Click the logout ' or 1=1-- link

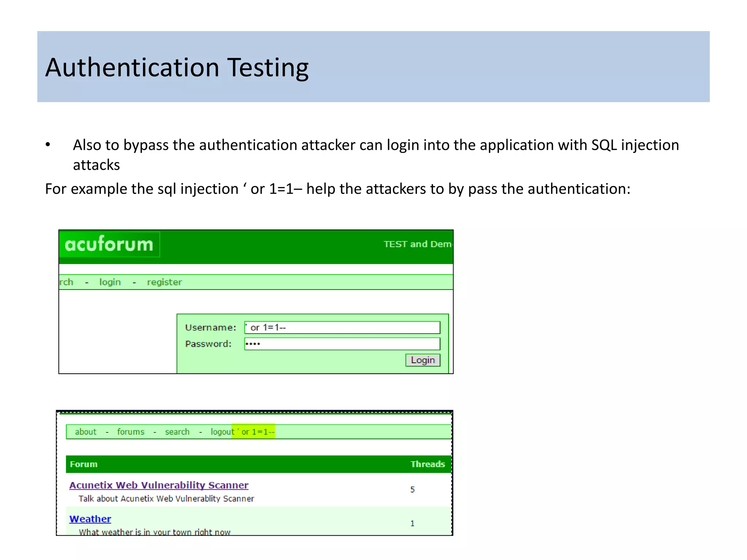(x=243, y=432)
